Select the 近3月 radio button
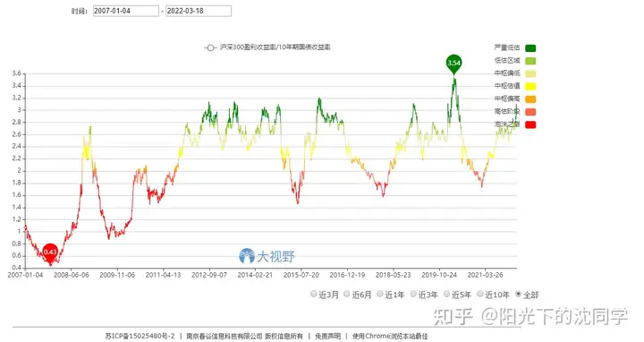The width and height of the screenshot is (644, 342). (314, 294)
